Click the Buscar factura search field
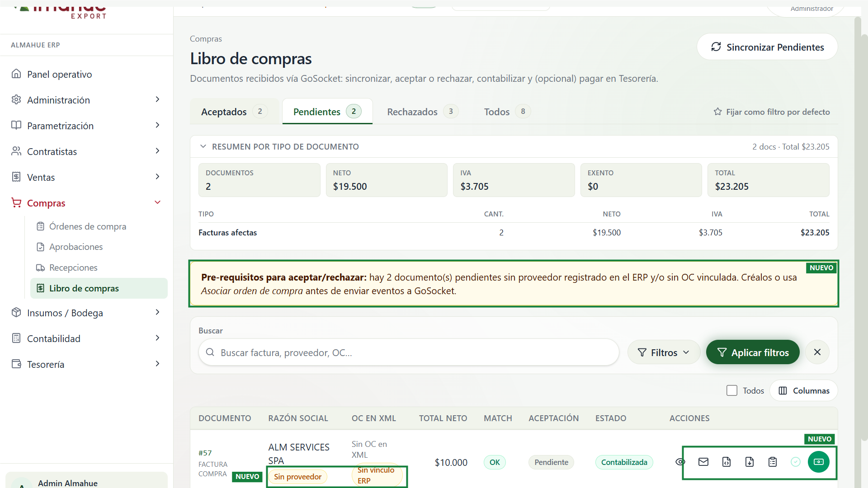This screenshot has height=488, width=868. (x=409, y=352)
